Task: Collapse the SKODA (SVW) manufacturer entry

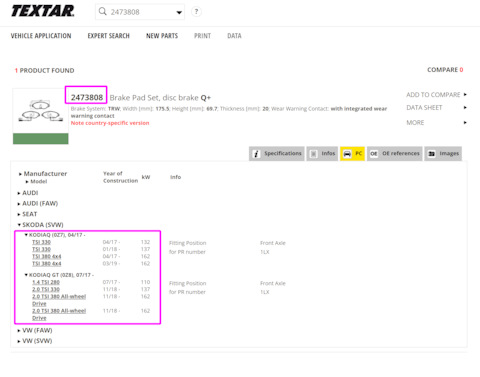Action: click(x=40, y=225)
